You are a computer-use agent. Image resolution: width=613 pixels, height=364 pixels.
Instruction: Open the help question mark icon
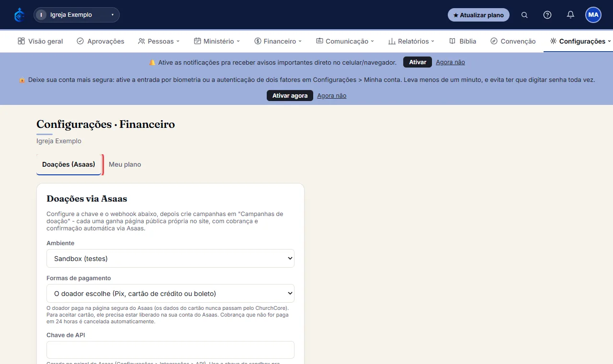547,15
